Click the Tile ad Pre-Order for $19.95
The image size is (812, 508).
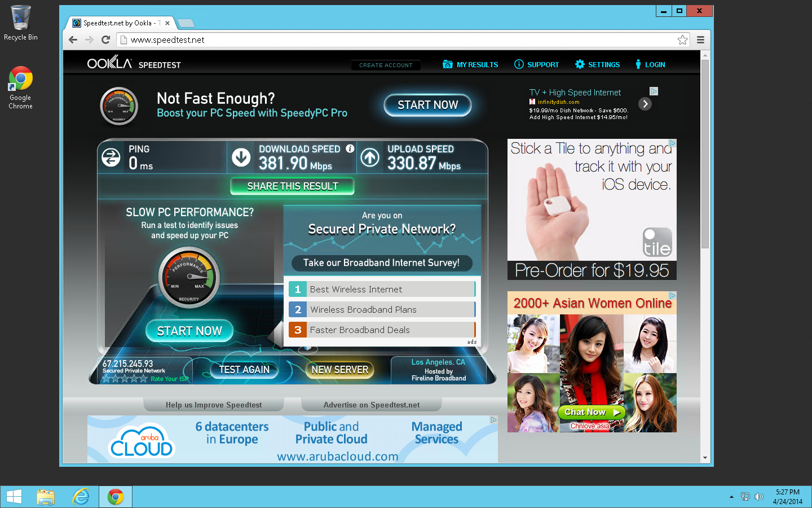click(592, 270)
